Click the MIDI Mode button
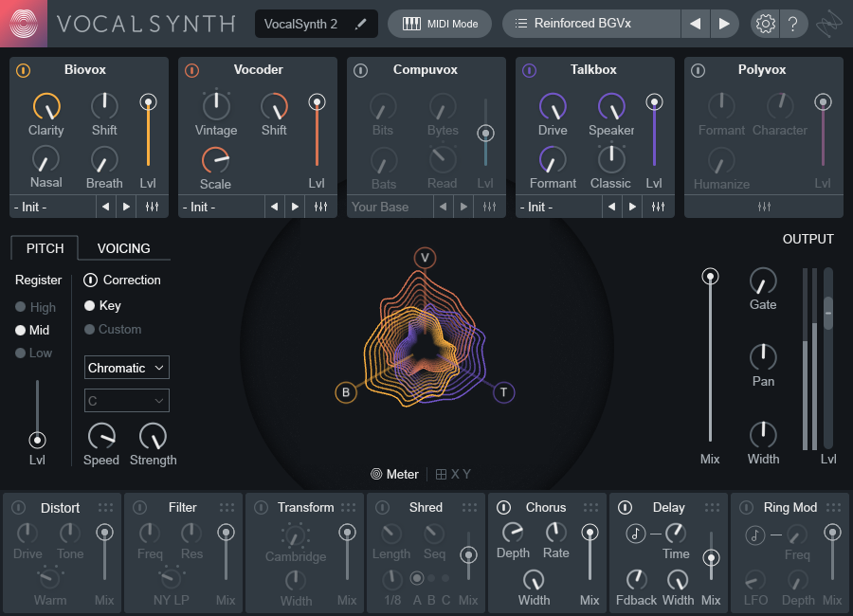 click(440, 24)
